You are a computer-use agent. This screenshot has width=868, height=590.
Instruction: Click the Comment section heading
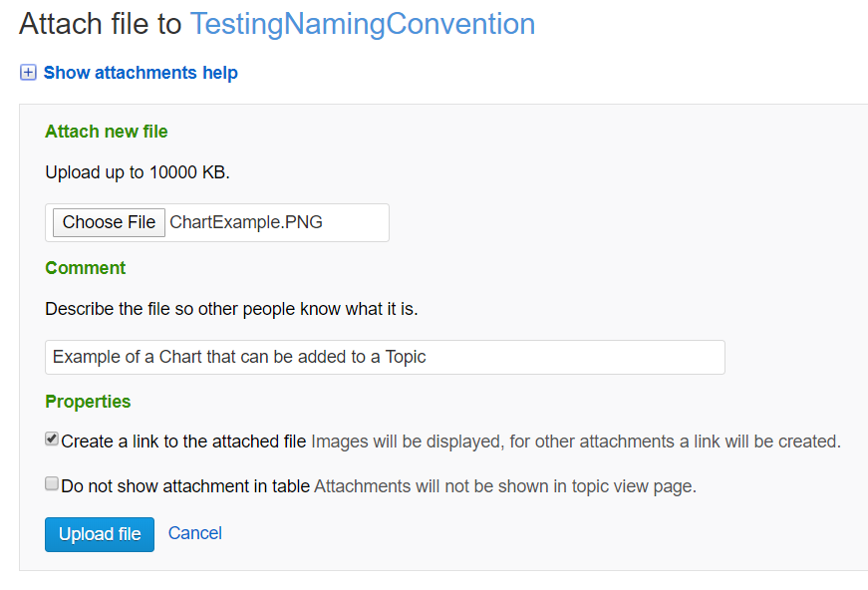pyautogui.click(x=86, y=268)
